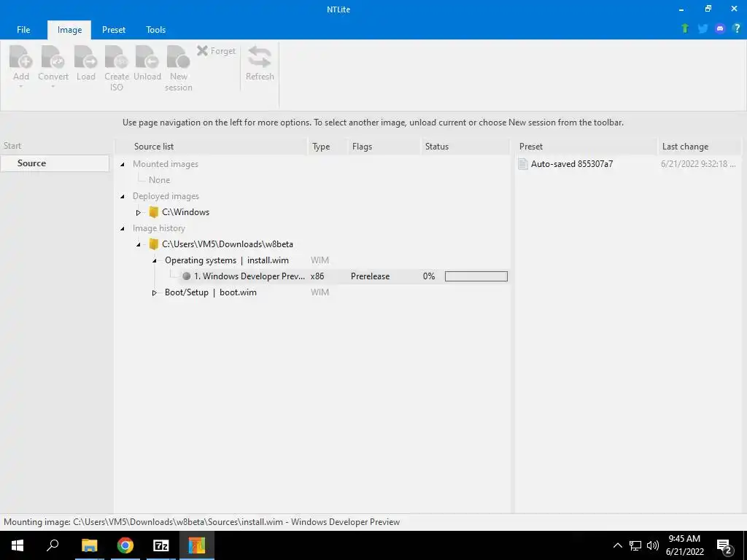The image size is (747, 560).
Task: Collapse Operating systems install.wim node
Action: [x=155, y=260]
